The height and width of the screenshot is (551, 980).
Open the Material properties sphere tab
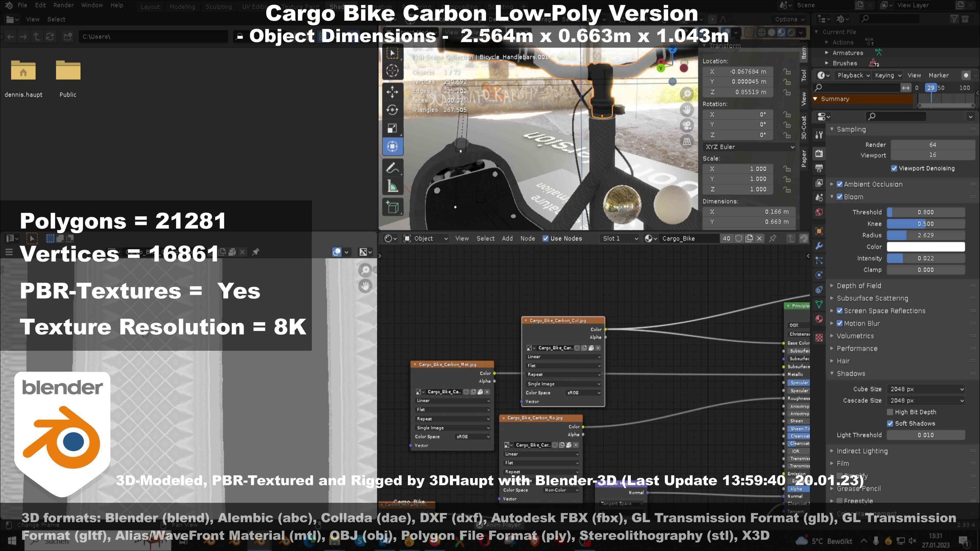coord(819,319)
